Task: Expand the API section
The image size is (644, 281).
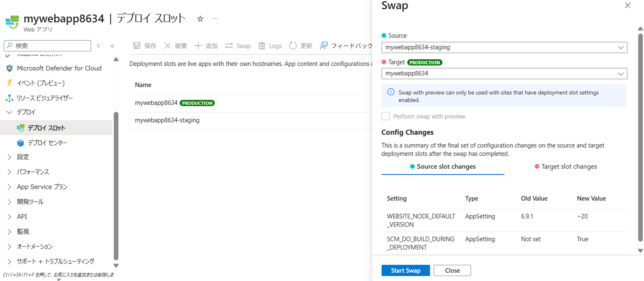Action: click(x=9, y=216)
